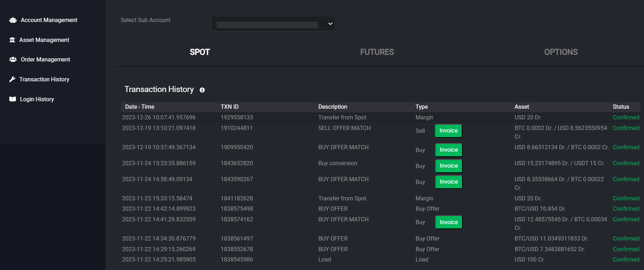Click the Type column header

point(422,107)
